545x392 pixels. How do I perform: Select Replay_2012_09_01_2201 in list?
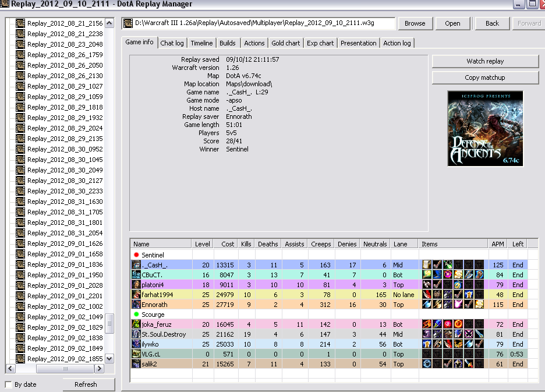pyautogui.click(x=65, y=296)
